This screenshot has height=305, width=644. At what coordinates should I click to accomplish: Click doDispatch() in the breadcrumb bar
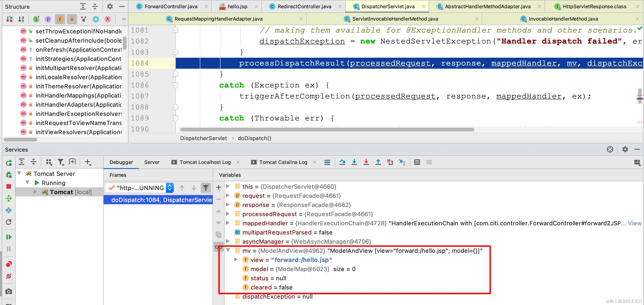[x=254, y=138]
